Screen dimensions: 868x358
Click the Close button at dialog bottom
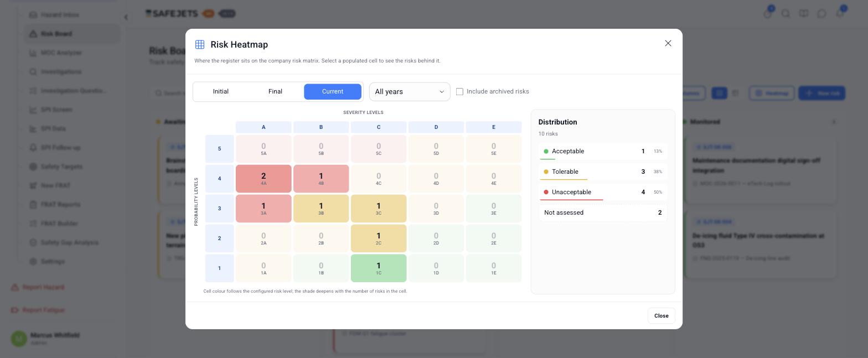click(x=661, y=315)
